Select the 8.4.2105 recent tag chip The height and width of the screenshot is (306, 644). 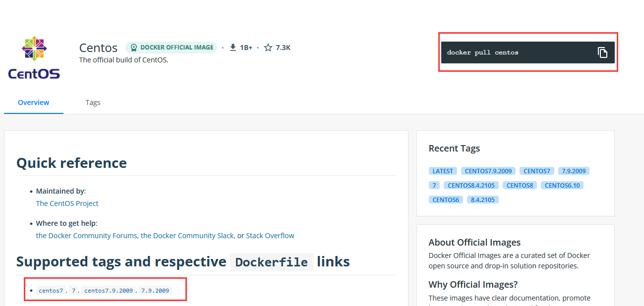tap(483, 200)
